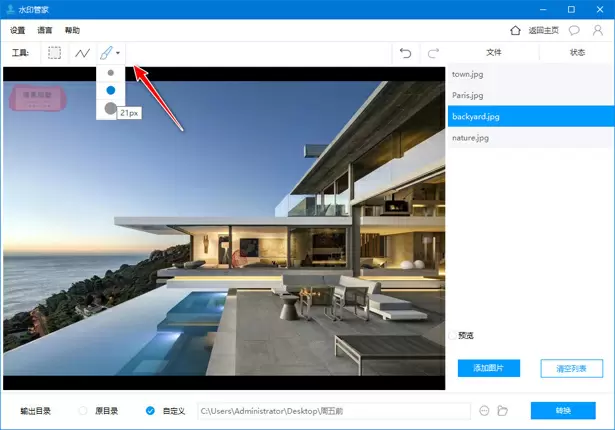Open the 语言 menu
Viewport: 615px width, 430px height.
(45, 30)
